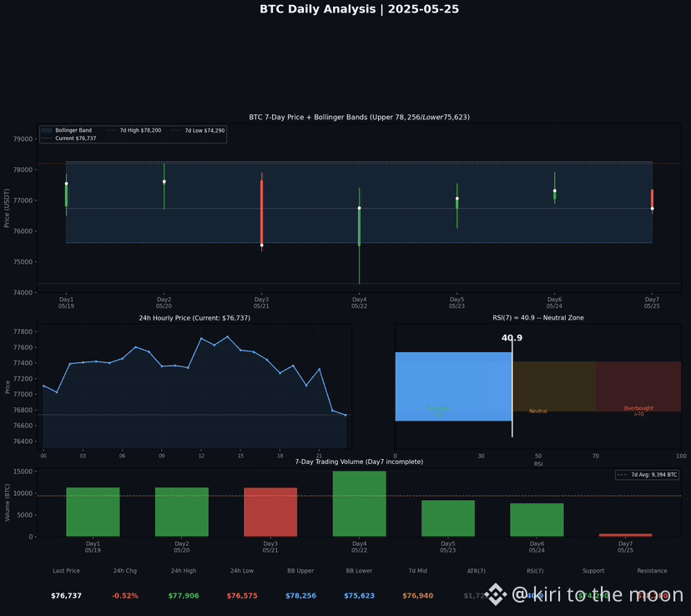
Task: Click the white RSI indicator marker line
Action: coord(512,388)
